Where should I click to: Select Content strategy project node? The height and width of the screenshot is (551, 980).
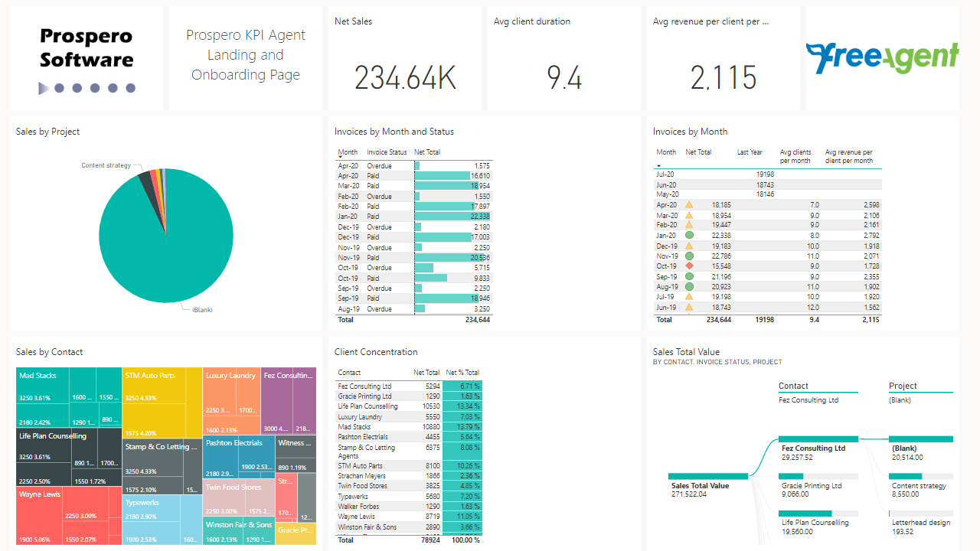click(921, 485)
